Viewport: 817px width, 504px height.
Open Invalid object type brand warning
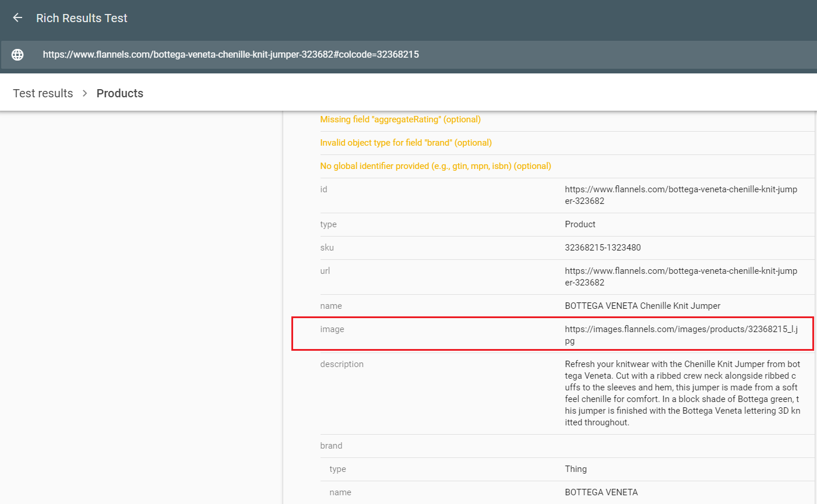pos(406,143)
